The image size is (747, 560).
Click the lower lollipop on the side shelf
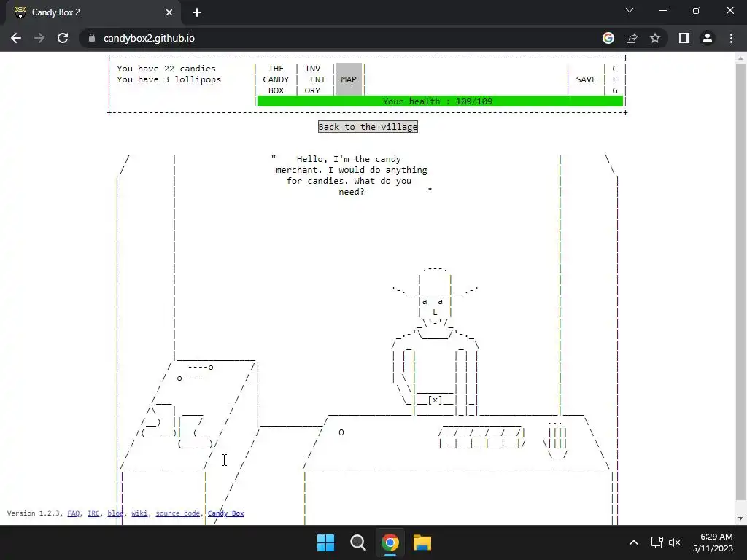190,378
